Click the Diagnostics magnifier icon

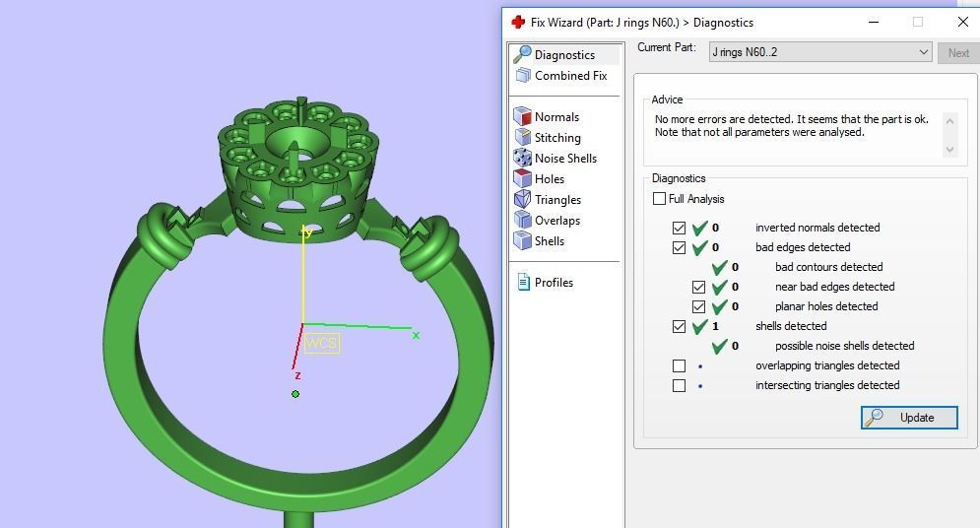pyautogui.click(x=522, y=54)
